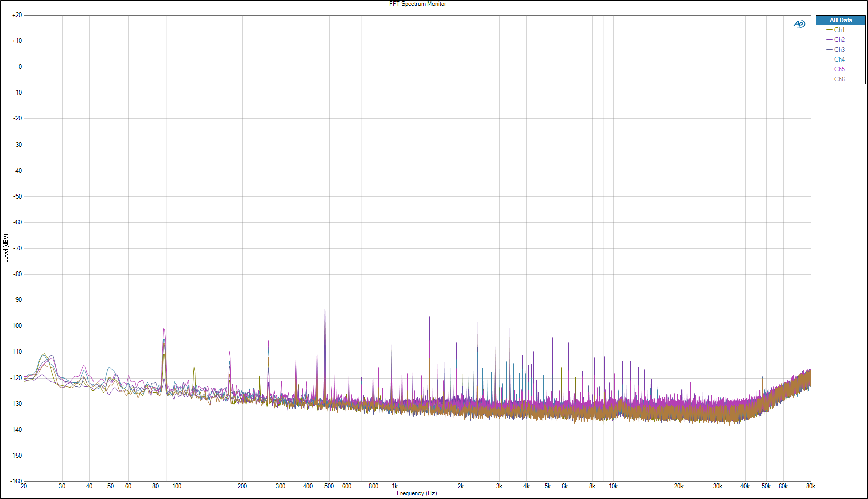This screenshot has width=868, height=499.
Task: Click the FFT Spectrum Monitor title
Action: (x=417, y=4)
